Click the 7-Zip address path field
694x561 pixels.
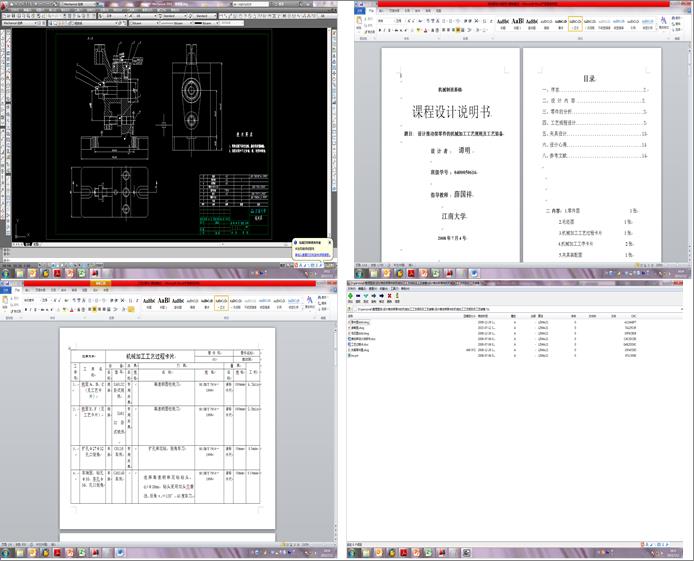(x=516, y=309)
